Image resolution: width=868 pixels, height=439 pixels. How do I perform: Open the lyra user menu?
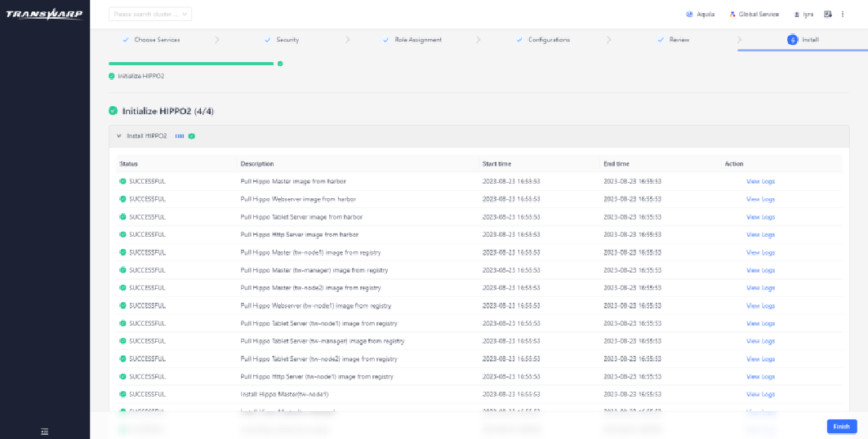[803, 15]
